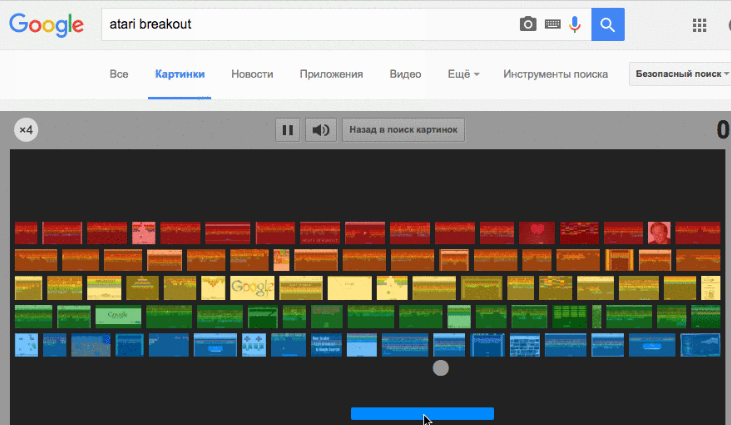The image size is (731, 425).
Task: Pause the Breakout game
Action: coord(288,130)
